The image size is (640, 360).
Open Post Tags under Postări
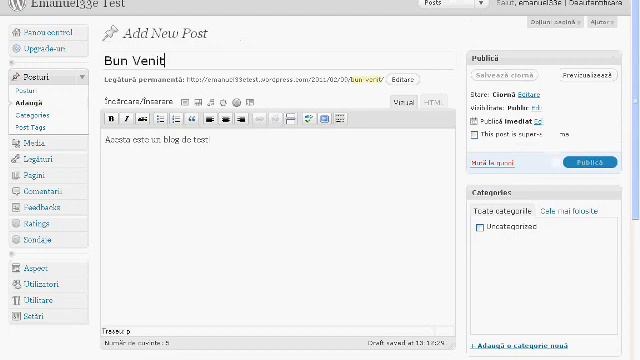(30, 127)
